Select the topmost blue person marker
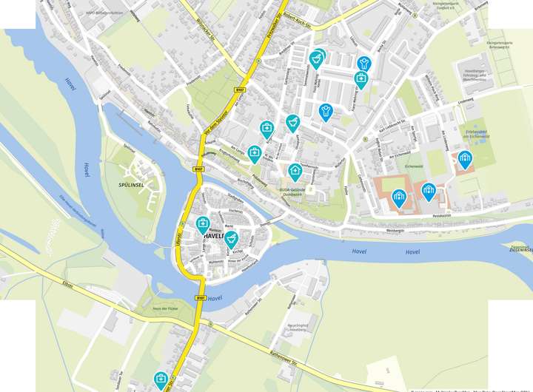The height and width of the screenshot is (392, 533). [364, 64]
